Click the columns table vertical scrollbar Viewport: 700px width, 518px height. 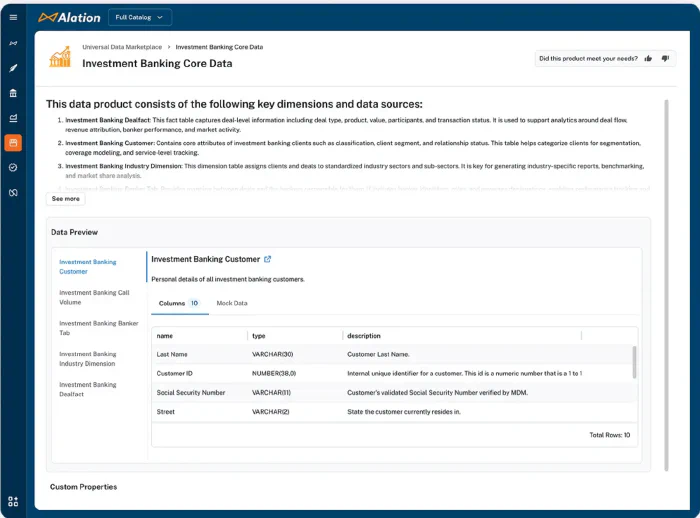click(x=634, y=362)
